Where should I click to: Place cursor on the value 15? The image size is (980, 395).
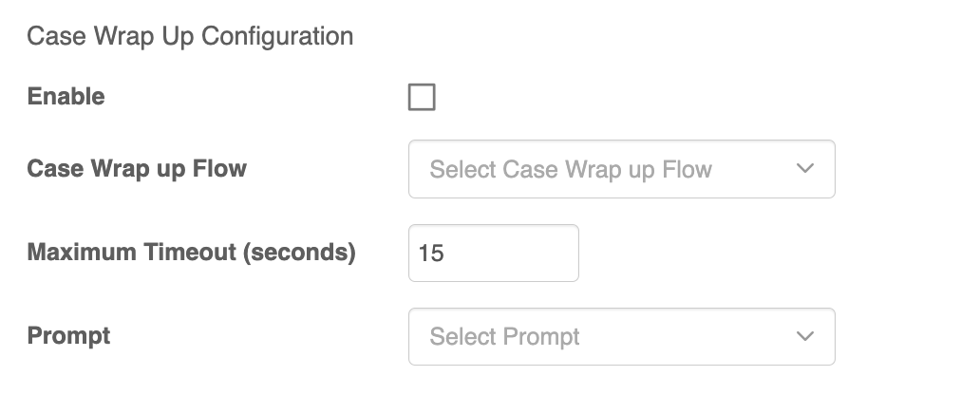click(x=431, y=254)
